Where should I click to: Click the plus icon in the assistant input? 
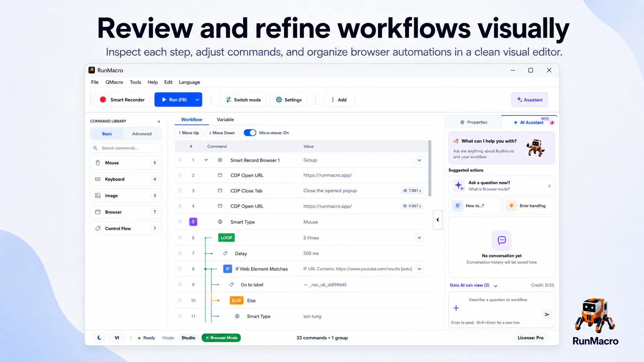[x=456, y=308]
